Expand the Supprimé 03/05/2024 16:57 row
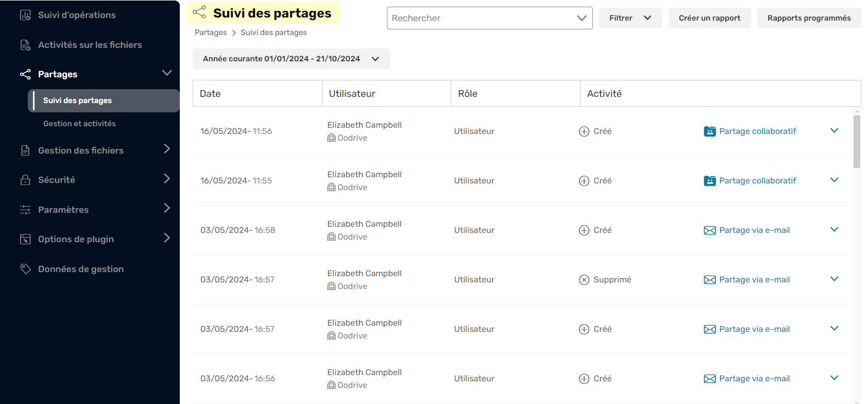 (835, 279)
